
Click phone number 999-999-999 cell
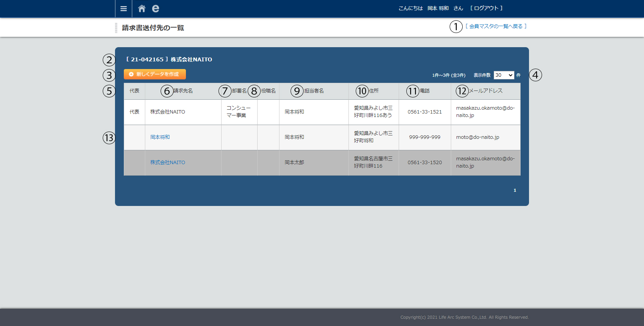(424, 137)
